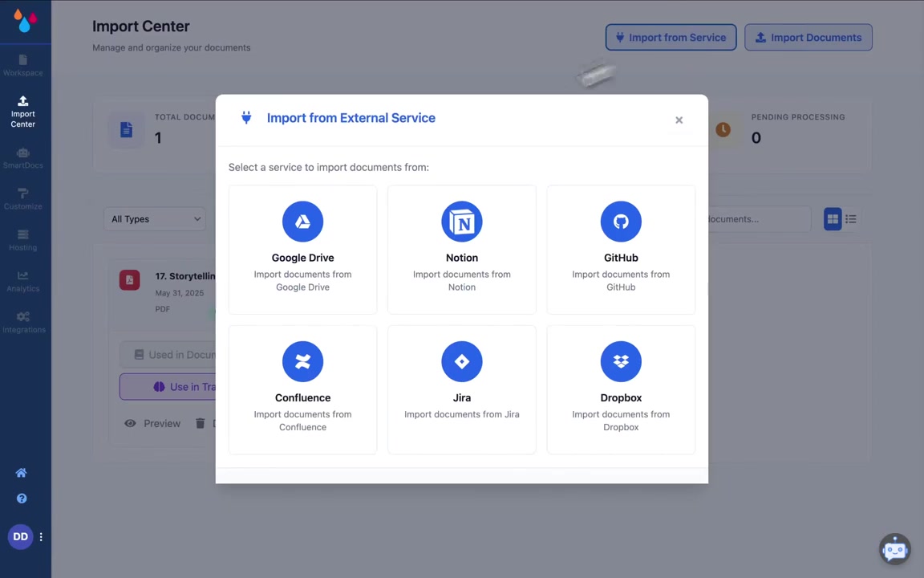Choose the Notion service icon
Viewport: 924px width, 578px height.
(x=461, y=222)
